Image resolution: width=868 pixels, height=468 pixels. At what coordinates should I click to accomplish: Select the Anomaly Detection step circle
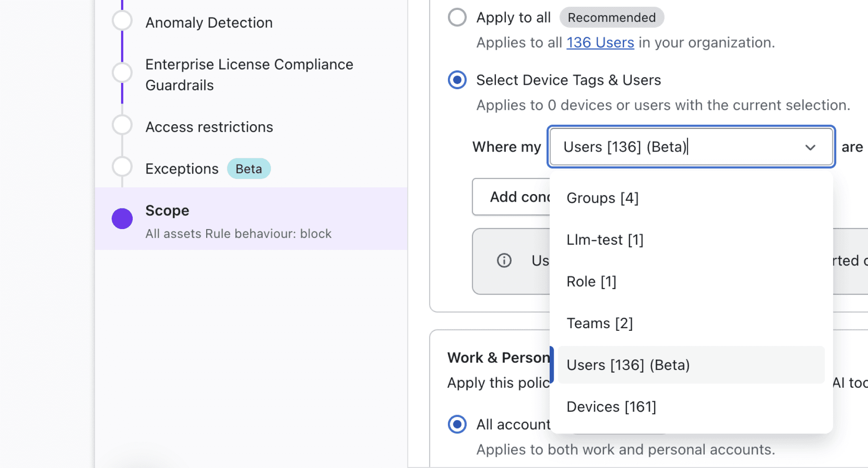pyautogui.click(x=122, y=21)
